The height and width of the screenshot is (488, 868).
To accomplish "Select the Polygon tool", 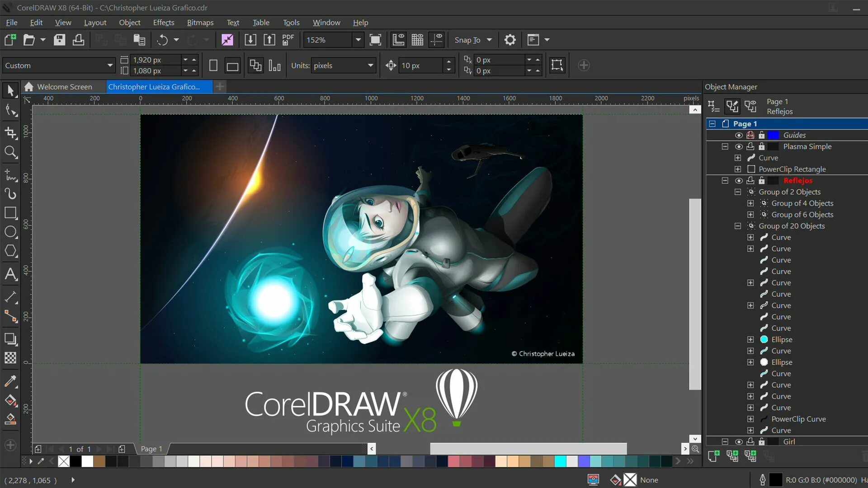I will point(10,251).
